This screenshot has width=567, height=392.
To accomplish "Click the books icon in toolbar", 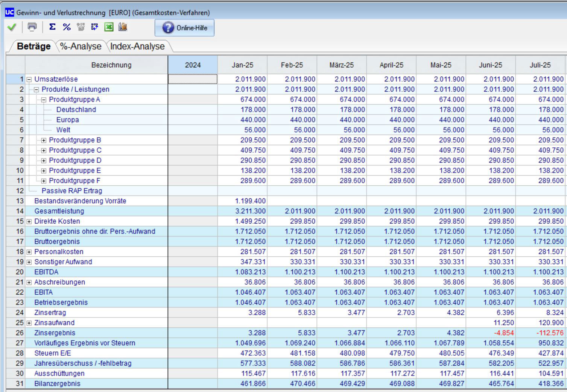I will 123,27.
